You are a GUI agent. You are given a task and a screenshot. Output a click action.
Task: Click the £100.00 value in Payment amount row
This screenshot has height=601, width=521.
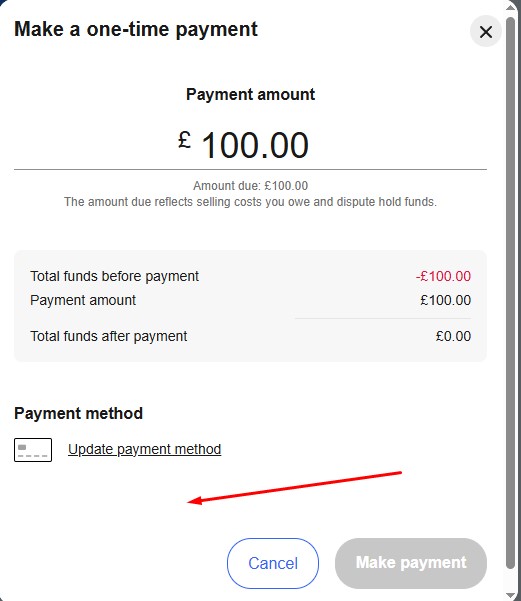pyautogui.click(x=445, y=300)
